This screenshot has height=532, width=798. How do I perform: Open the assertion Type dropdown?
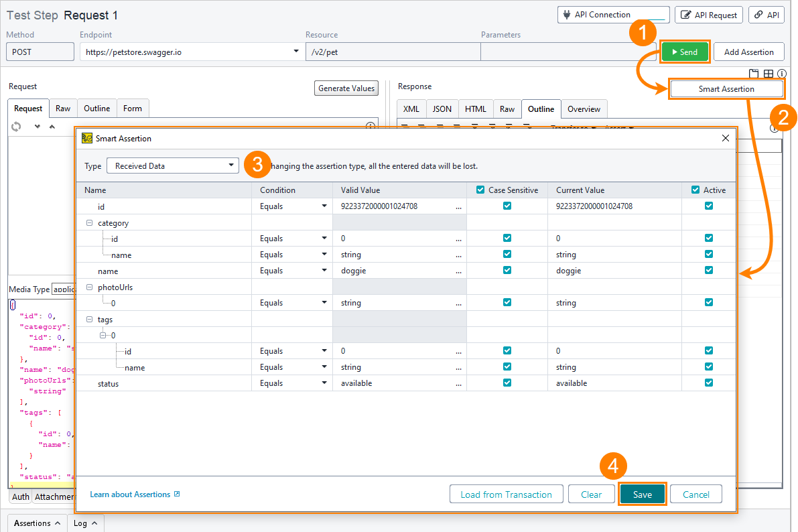coord(172,165)
